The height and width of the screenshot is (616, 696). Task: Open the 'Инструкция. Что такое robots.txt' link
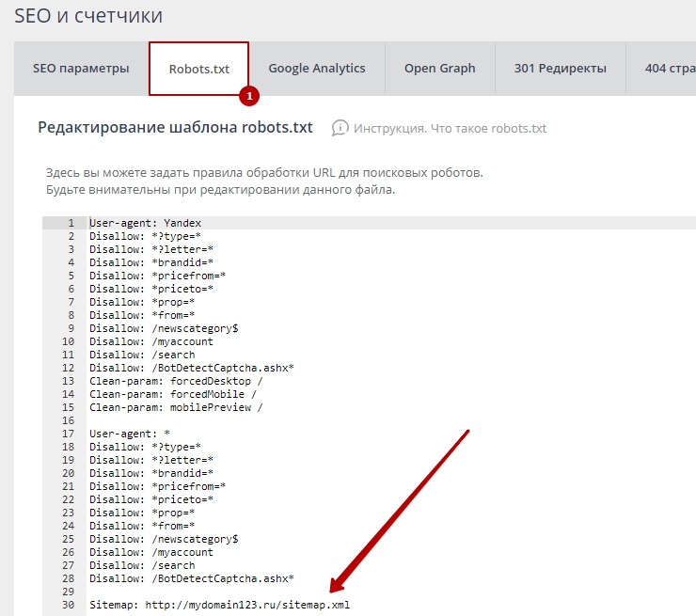tap(450, 129)
